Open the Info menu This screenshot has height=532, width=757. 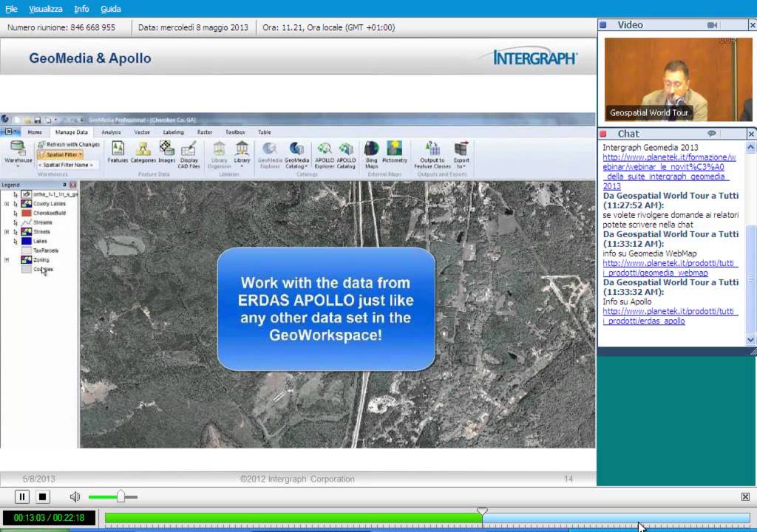pyautogui.click(x=81, y=9)
